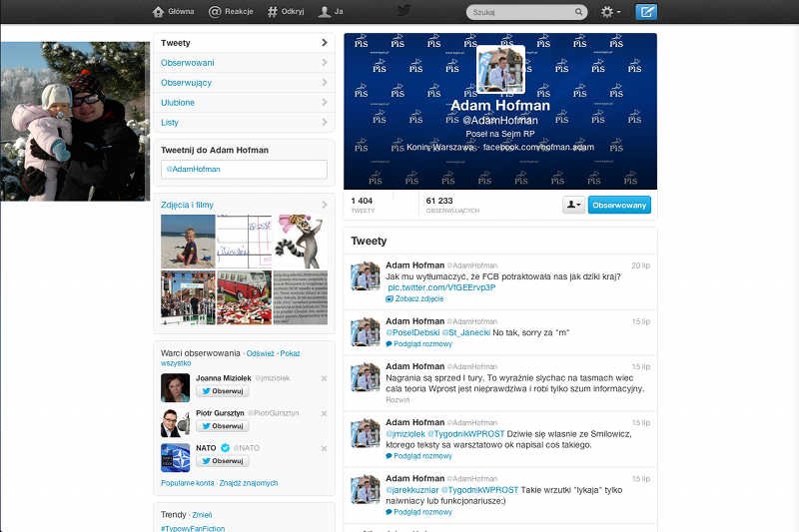The width and height of the screenshot is (799, 532).
Task: View the 61 233 Obserwujących count
Action: [452, 205]
